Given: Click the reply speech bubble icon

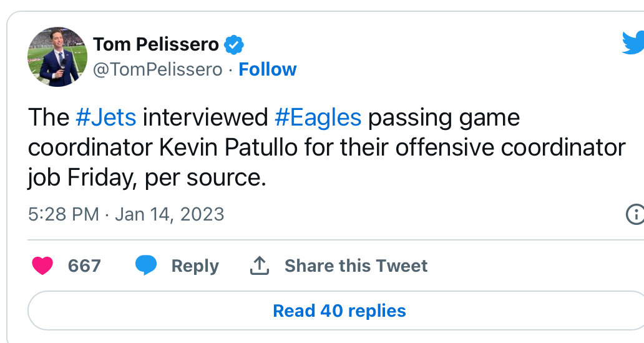Looking at the screenshot, I should coord(147,266).
